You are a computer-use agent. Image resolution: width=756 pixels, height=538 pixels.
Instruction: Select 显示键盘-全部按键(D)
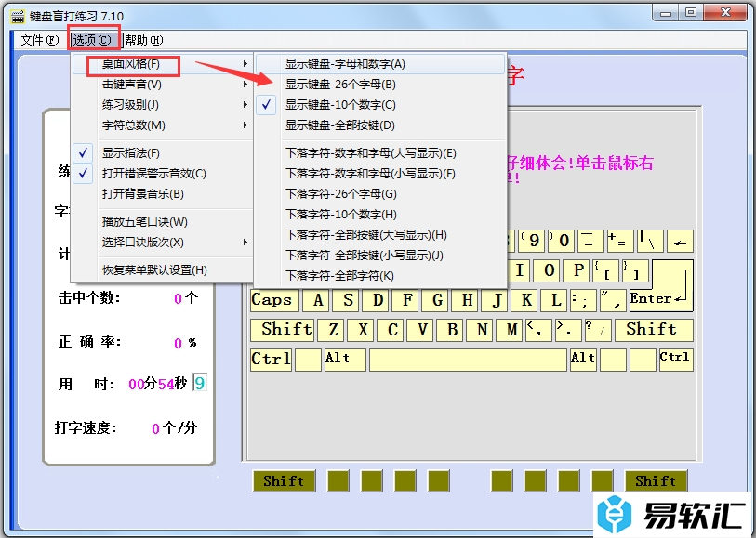(380, 125)
